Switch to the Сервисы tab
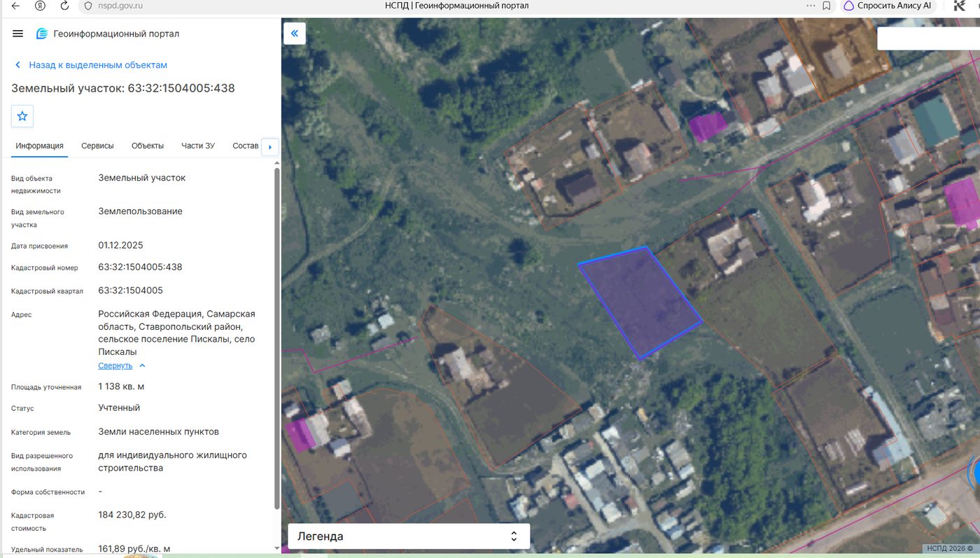The width and height of the screenshot is (980, 558). point(97,146)
